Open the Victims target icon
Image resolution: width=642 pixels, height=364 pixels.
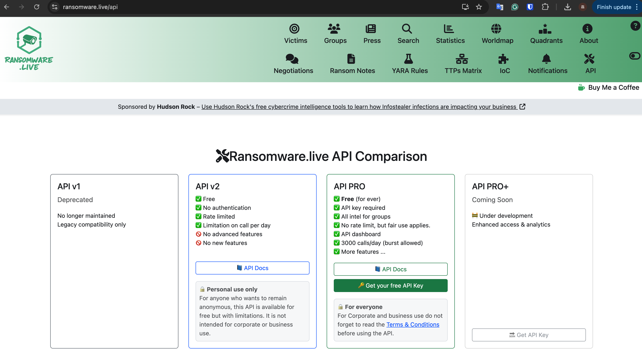click(294, 29)
